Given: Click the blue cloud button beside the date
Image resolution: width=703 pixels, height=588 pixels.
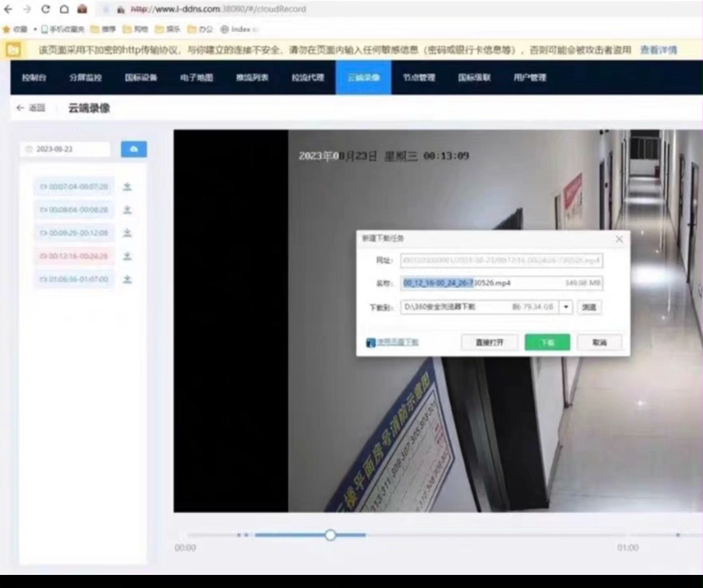Looking at the screenshot, I should (134, 150).
